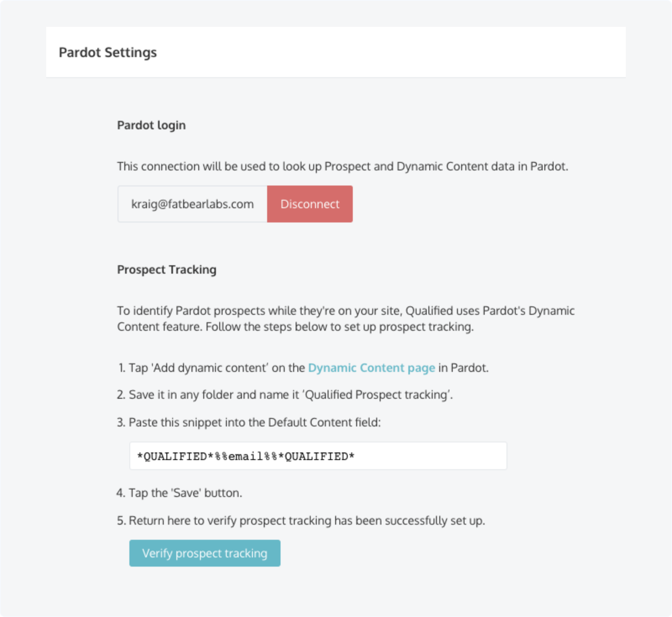
Task: Open the Dynamic Content page link
Action: coord(371,368)
